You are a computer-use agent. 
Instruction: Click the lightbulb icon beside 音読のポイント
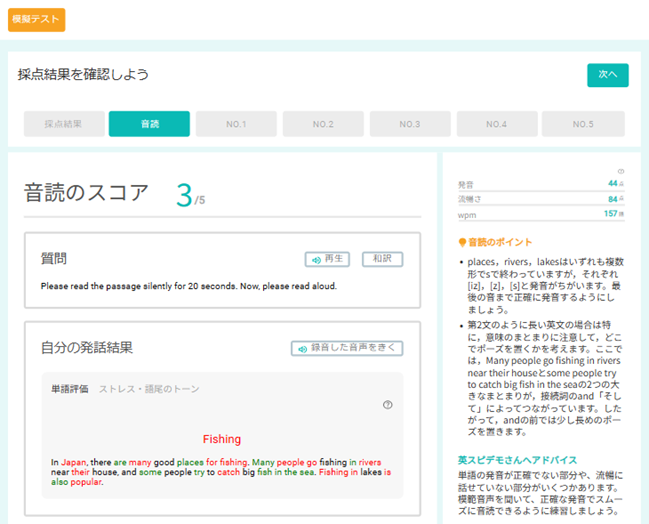462,243
